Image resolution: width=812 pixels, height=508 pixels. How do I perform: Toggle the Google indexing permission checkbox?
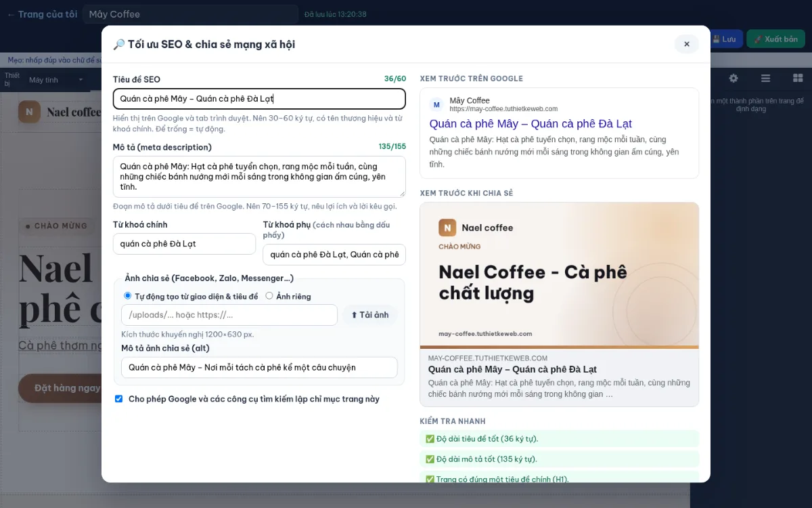coord(119,399)
